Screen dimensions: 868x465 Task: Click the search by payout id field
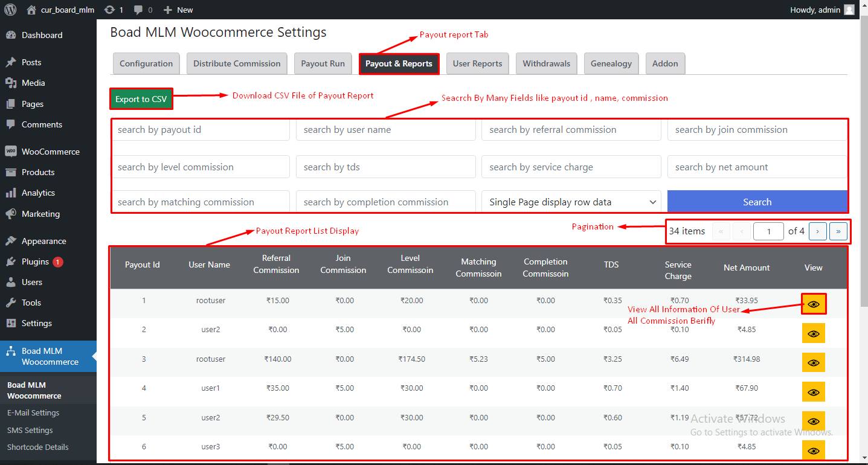200,129
